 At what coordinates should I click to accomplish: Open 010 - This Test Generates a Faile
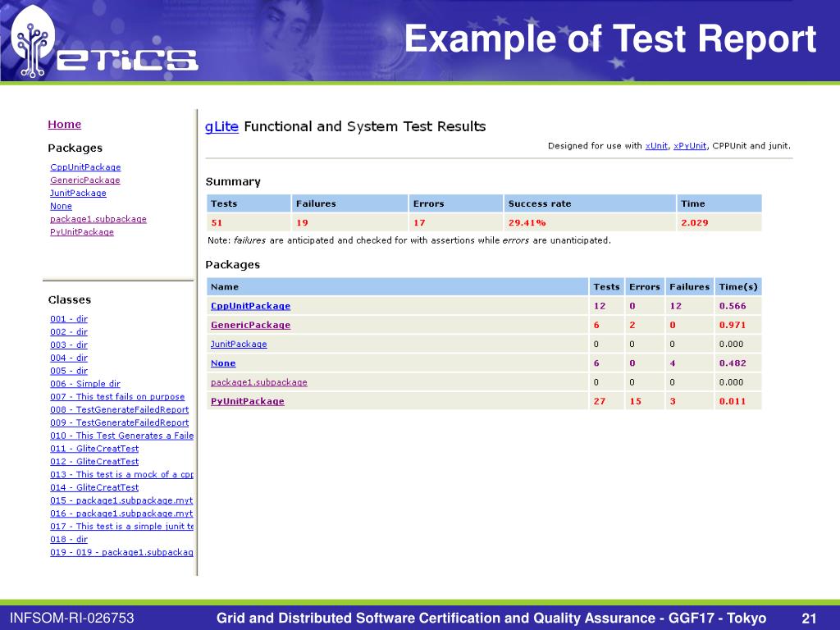point(121,436)
